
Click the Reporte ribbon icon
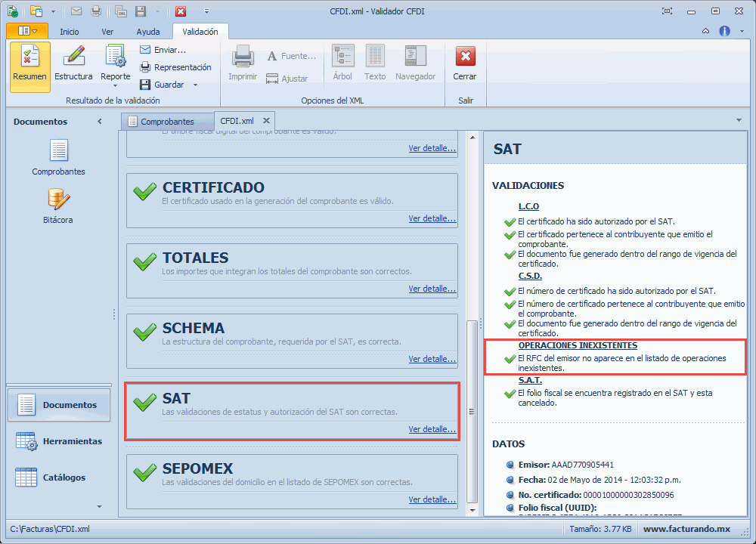point(116,57)
